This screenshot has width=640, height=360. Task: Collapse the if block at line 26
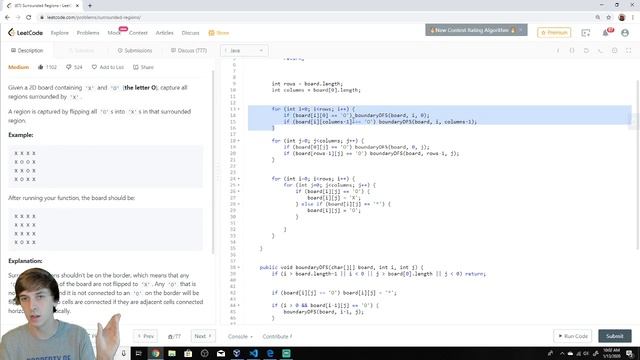click(239, 191)
